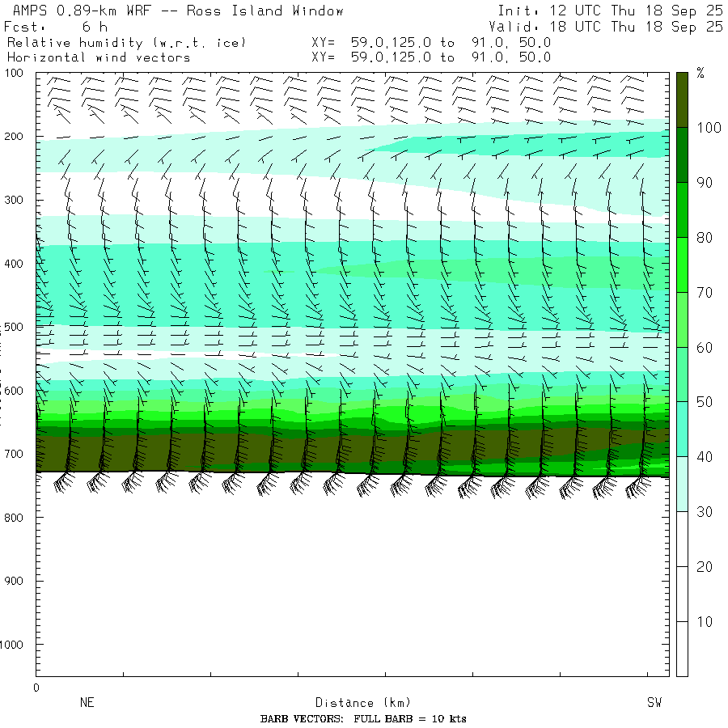The height and width of the screenshot is (728, 728).
Task: Select the pale cyan 30-40 percent colorbar swatch
Action: click(x=682, y=485)
